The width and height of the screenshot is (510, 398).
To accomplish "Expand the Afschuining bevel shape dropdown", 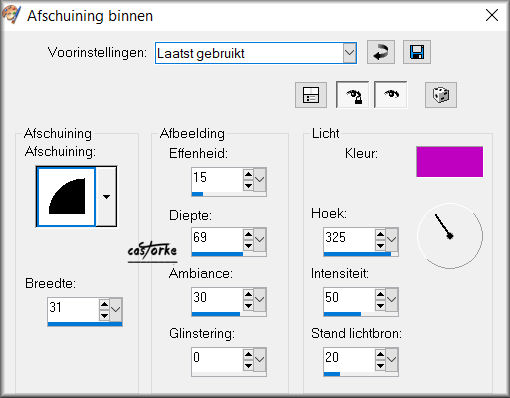I will (106, 197).
